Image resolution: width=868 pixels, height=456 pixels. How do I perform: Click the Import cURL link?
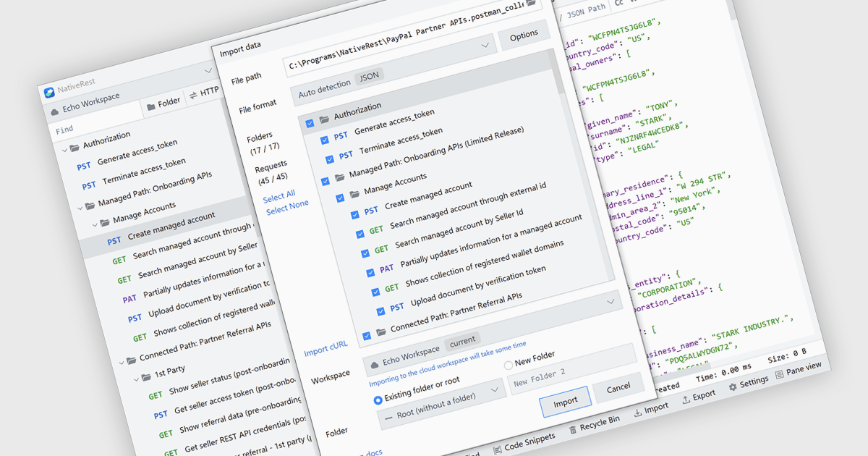click(326, 350)
